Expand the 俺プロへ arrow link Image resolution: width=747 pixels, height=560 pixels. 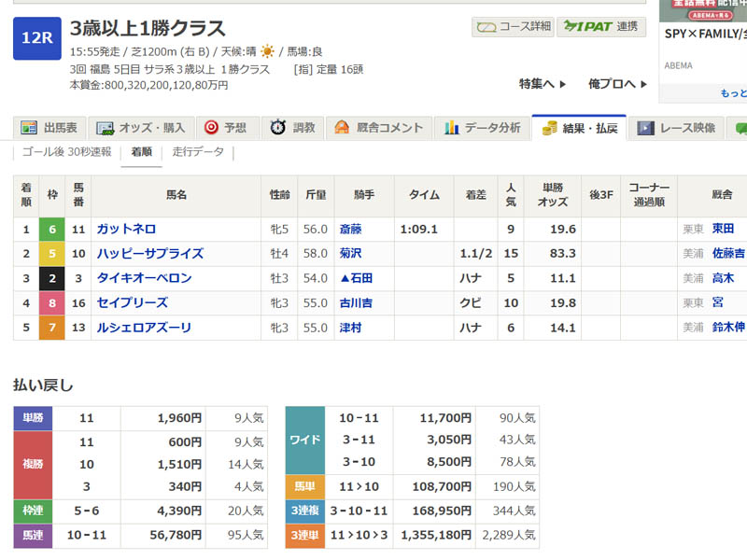pos(617,84)
